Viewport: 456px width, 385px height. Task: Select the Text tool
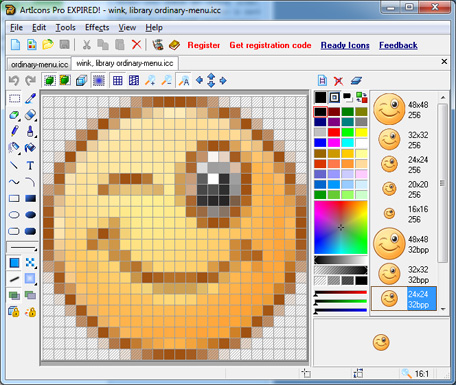pyautogui.click(x=30, y=165)
